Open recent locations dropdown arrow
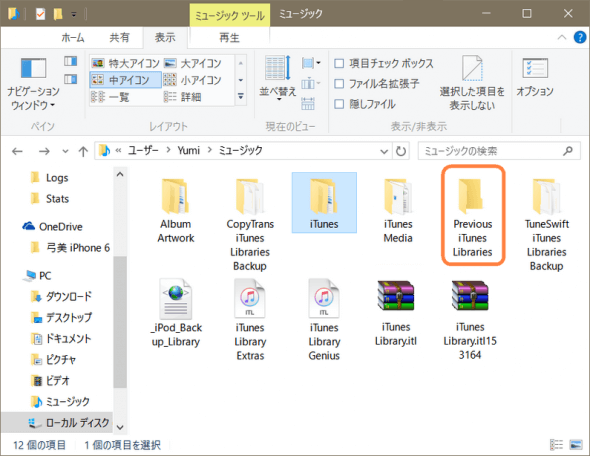590x456 pixels. click(65, 151)
